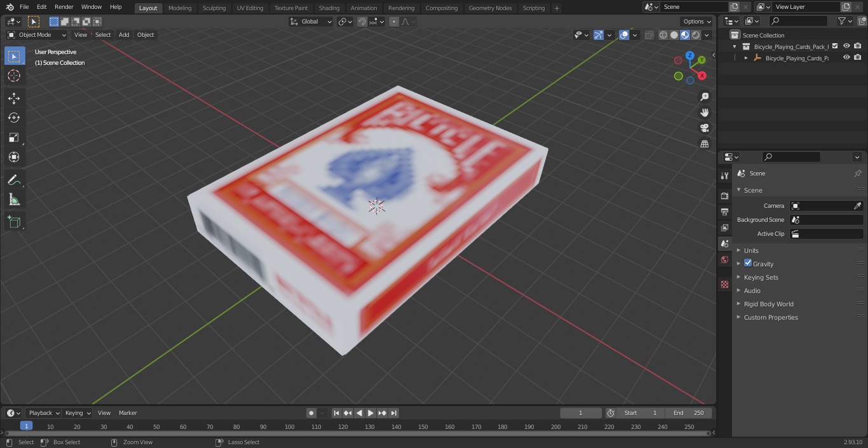This screenshot has width=868, height=448.
Task: Open the outliner filter dropdown
Action: (x=844, y=21)
